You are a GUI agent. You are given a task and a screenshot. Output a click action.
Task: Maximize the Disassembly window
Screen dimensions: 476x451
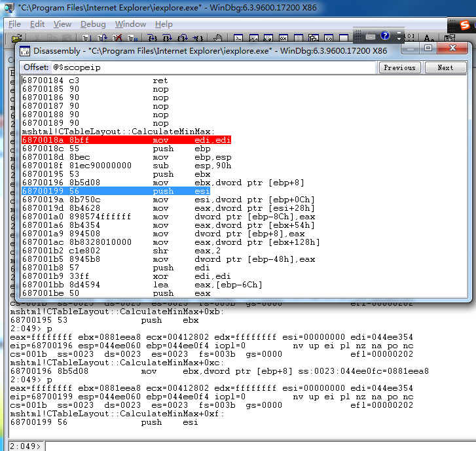[428, 48]
